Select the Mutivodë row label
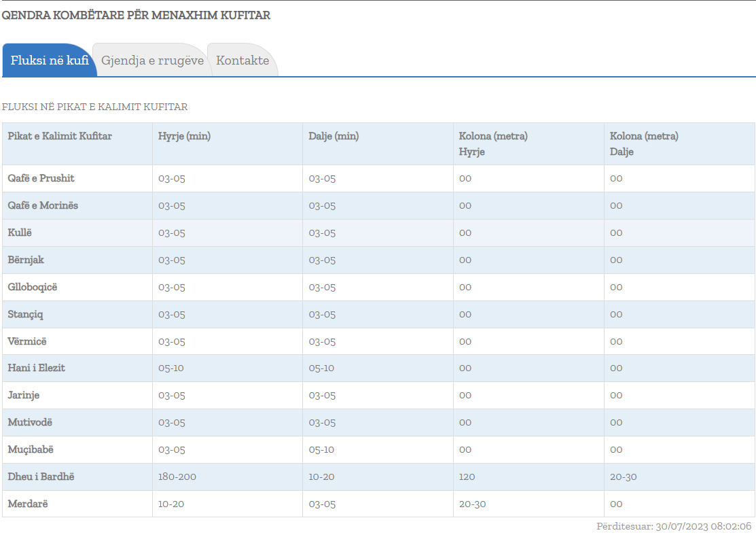756x535 pixels. 30,422
